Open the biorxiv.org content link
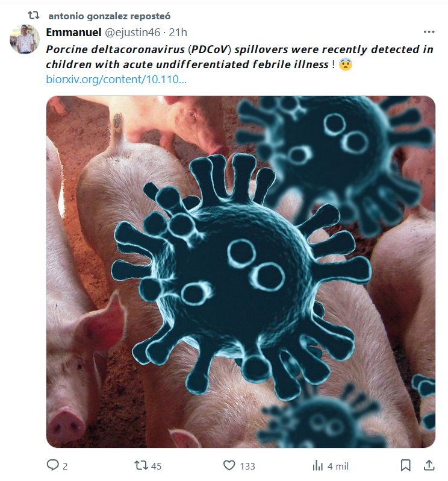The image size is (448, 481). pyautogui.click(x=116, y=80)
